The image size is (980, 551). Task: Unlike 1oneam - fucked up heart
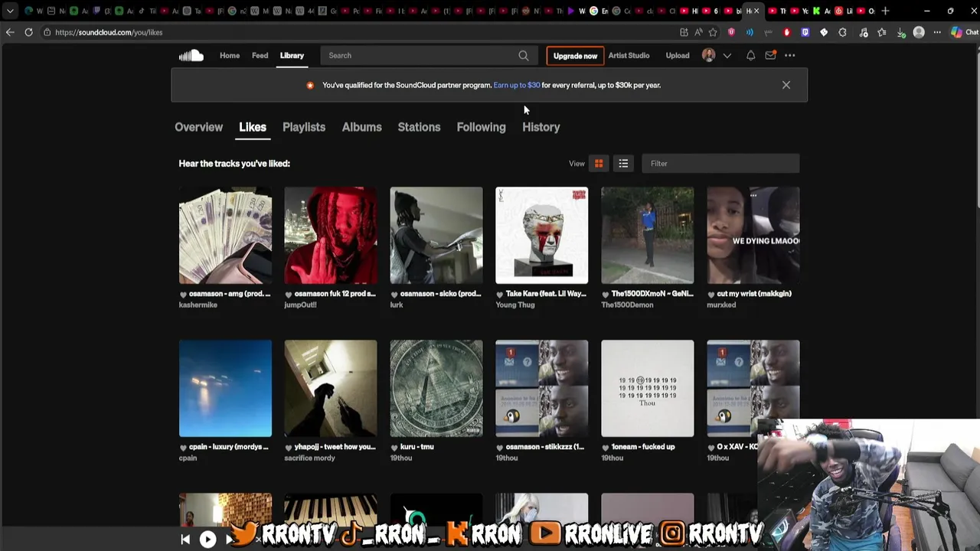click(x=606, y=447)
